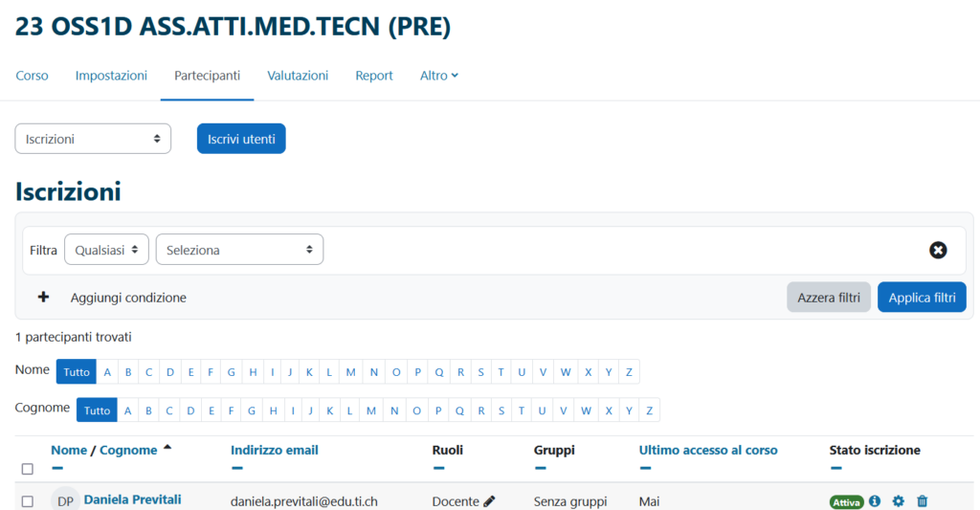The height and width of the screenshot is (510, 980).
Task: Click the pencil icon next to Docente role
Action: click(489, 501)
